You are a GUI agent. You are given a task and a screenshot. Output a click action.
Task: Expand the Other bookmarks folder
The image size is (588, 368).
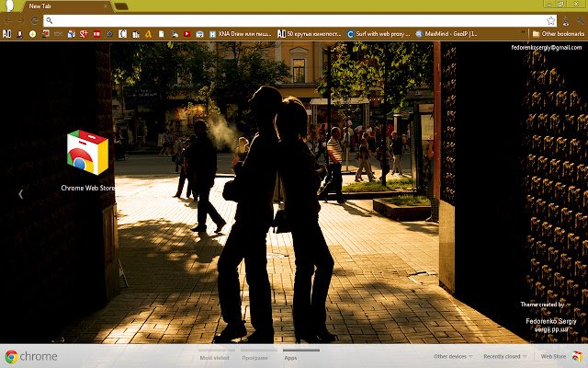tap(558, 34)
